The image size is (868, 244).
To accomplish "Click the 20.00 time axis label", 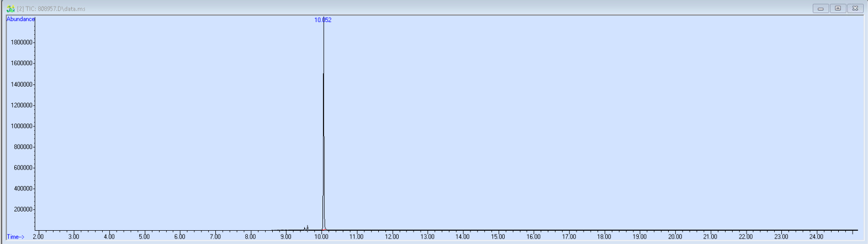I will coord(675,237).
